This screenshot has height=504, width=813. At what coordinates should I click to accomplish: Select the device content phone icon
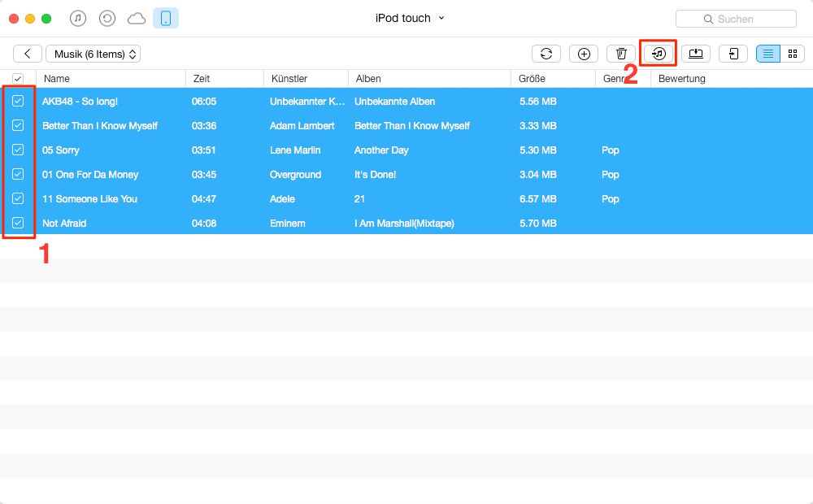[166, 18]
